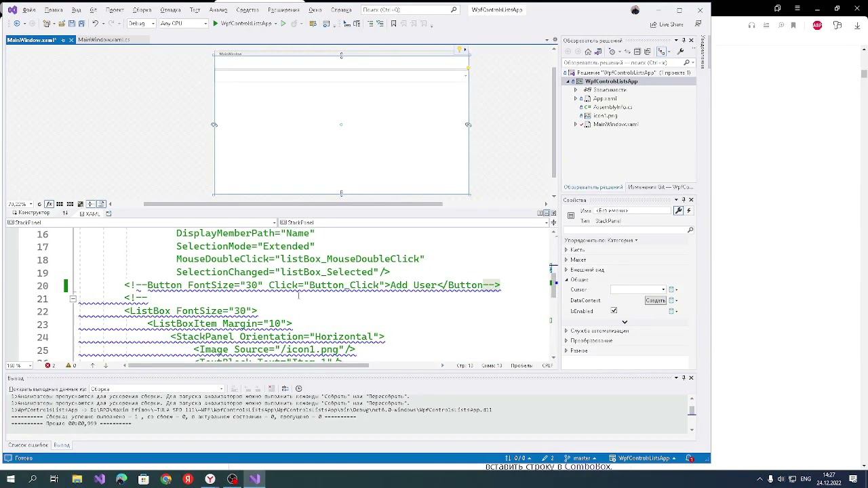The width and height of the screenshot is (868, 488).
Task: Switch to MainWindow.xaml.cs tab
Action: click(104, 40)
